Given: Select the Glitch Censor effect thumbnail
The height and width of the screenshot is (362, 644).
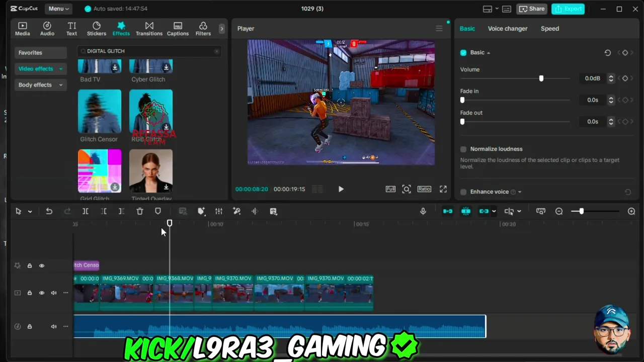Looking at the screenshot, I should click(100, 111).
